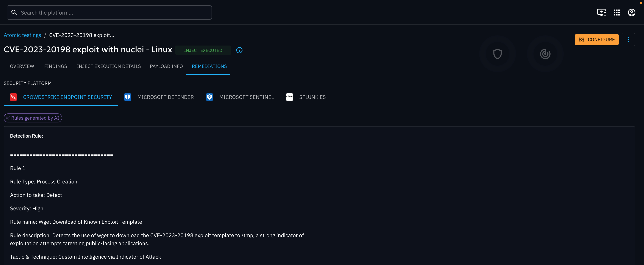This screenshot has width=644, height=265.
Task: Click the Splunk logo icon
Action: coord(289,97)
